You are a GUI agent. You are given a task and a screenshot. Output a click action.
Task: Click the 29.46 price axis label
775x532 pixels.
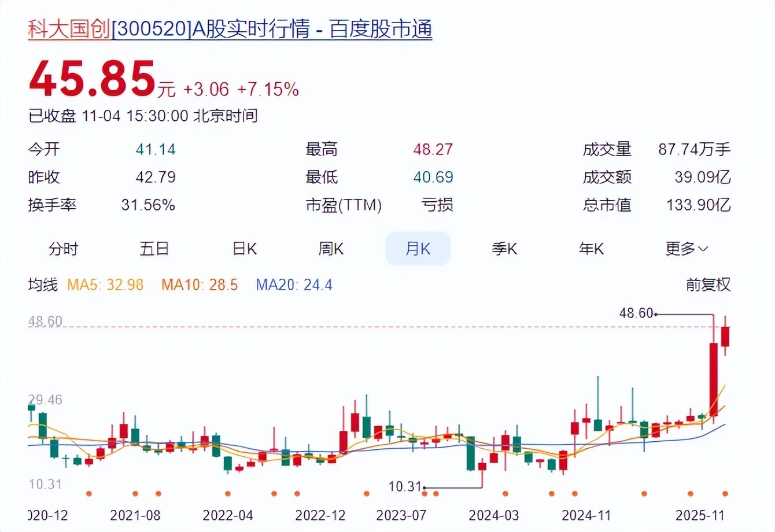(x=45, y=400)
